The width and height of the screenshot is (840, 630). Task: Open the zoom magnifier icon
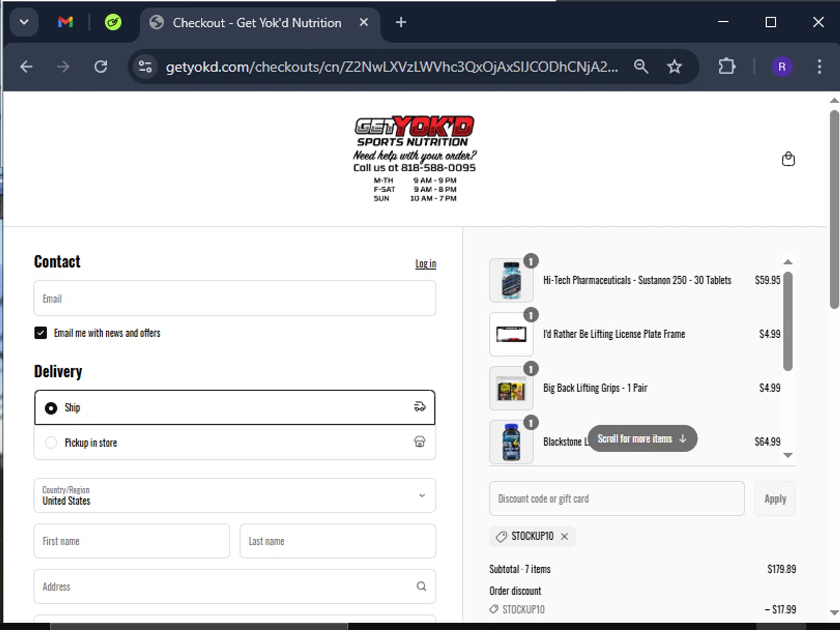[x=641, y=67]
